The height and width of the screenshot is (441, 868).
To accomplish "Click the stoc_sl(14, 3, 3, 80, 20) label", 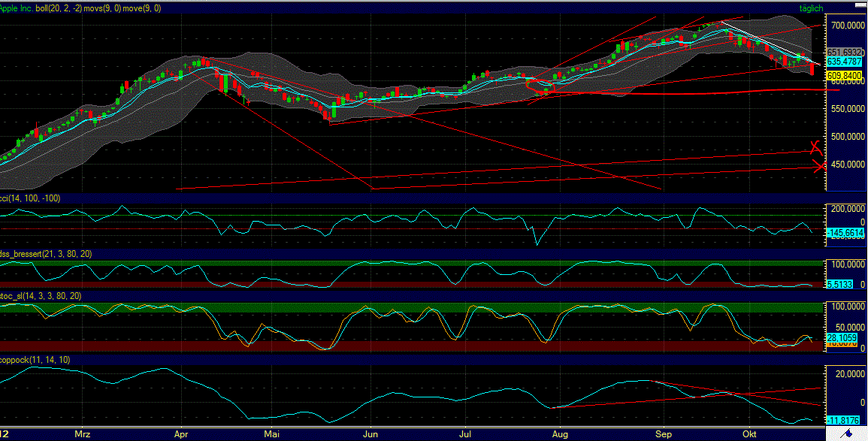I will click(41, 296).
